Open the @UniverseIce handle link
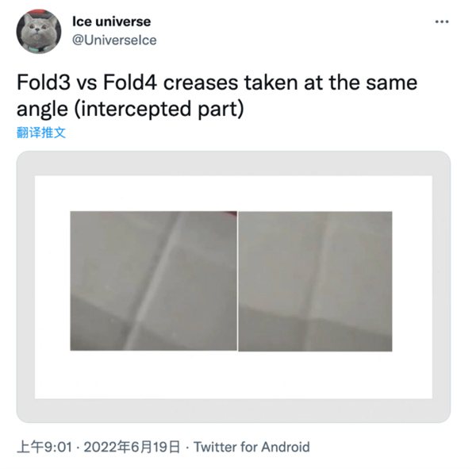This screenshot has height=469, width=476. coord(113,40)
